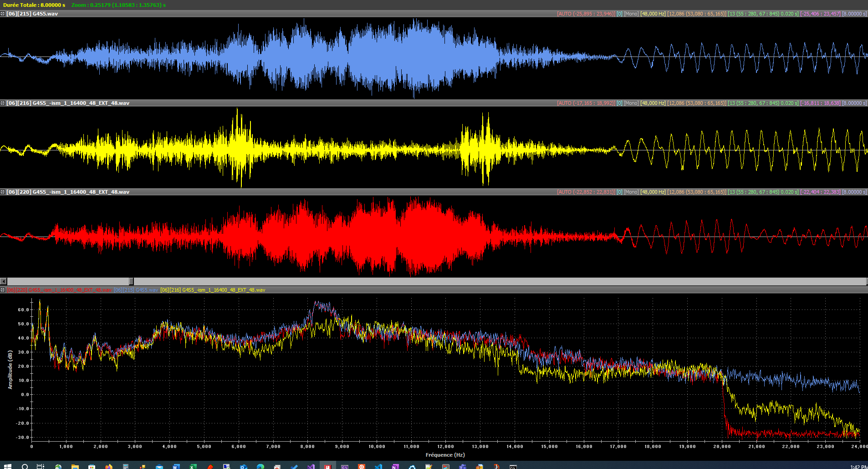Viewport: 868px width, 469px height.
Task: Select the [216] G4S5_-ism_1_16400_48_EXT_48.wav track title
Action: click(67, 103)
